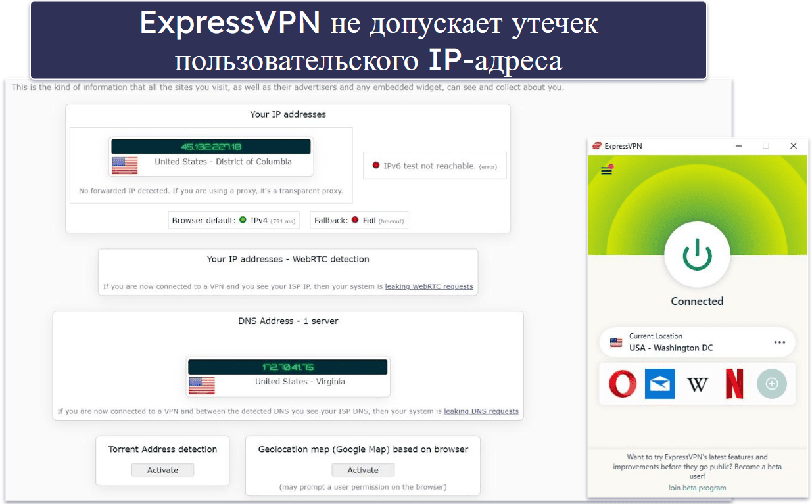Screen dimensions: 812x504
Task: Activate Torrent Address detection
Action: 162,470
